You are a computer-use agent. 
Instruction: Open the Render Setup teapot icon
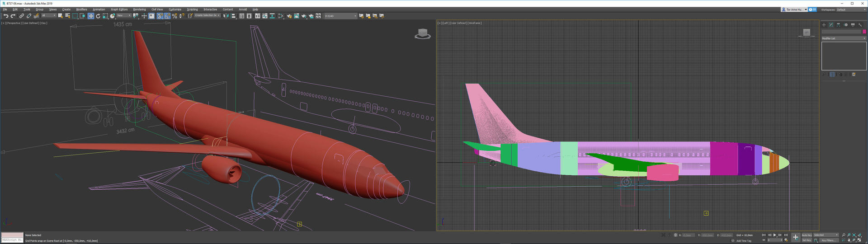pos(289,16)
